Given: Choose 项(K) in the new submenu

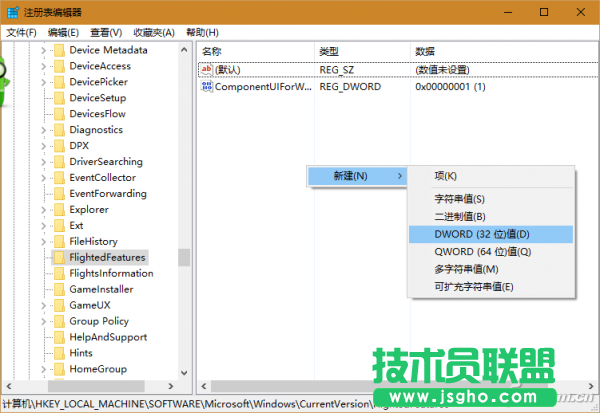Looking at the screenshot, I should (491, 176).
